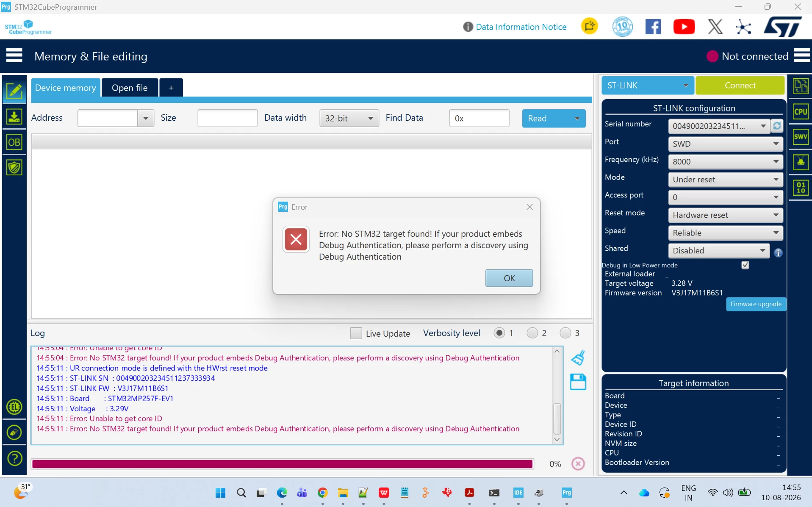Viewport: 812px width, 507px height.
Task: Click the Firmware upgrade button
Action: pos(756,304)
